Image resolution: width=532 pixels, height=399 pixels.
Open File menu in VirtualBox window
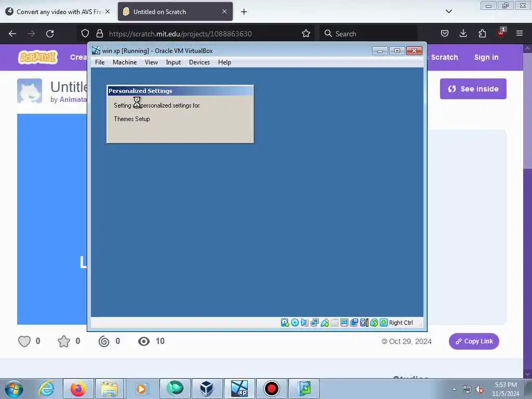pos(100,62)
